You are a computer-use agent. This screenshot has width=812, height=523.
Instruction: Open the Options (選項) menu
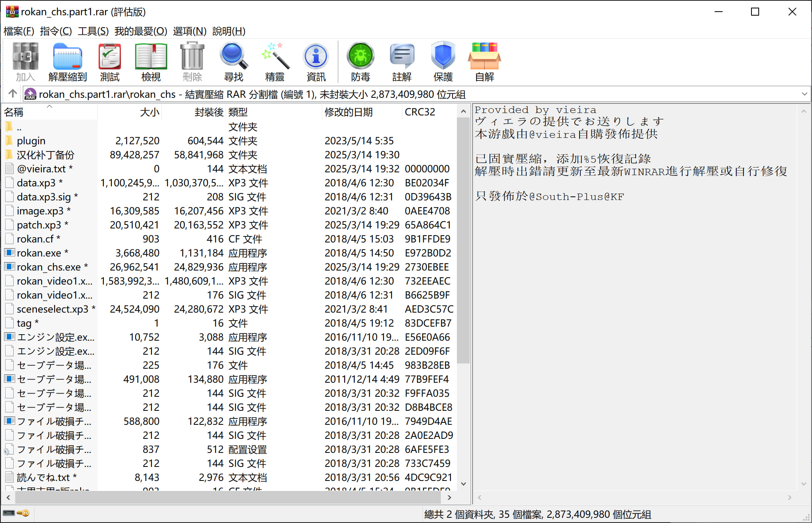pyautogui.click(x=189, y=31)
